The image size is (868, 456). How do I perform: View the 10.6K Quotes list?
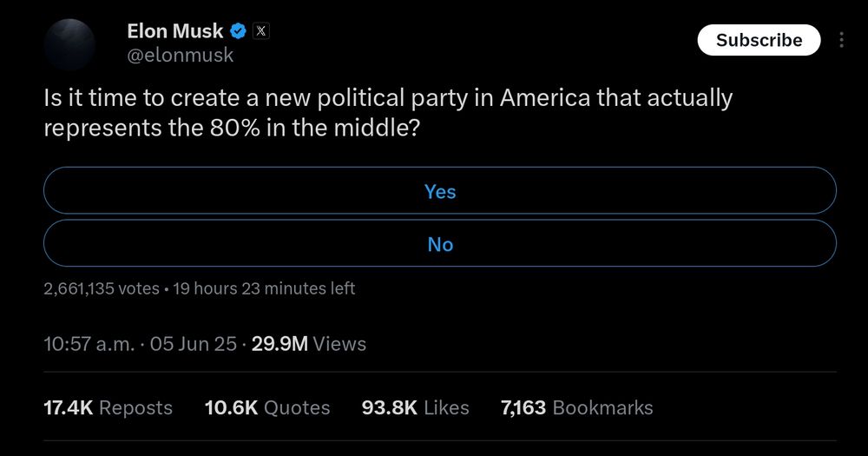click(267, 408)
